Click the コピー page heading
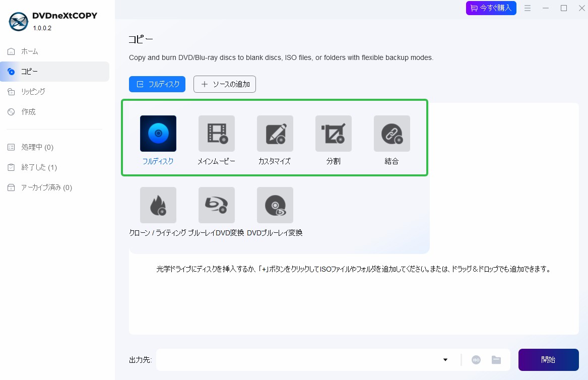 coord(141,39)
